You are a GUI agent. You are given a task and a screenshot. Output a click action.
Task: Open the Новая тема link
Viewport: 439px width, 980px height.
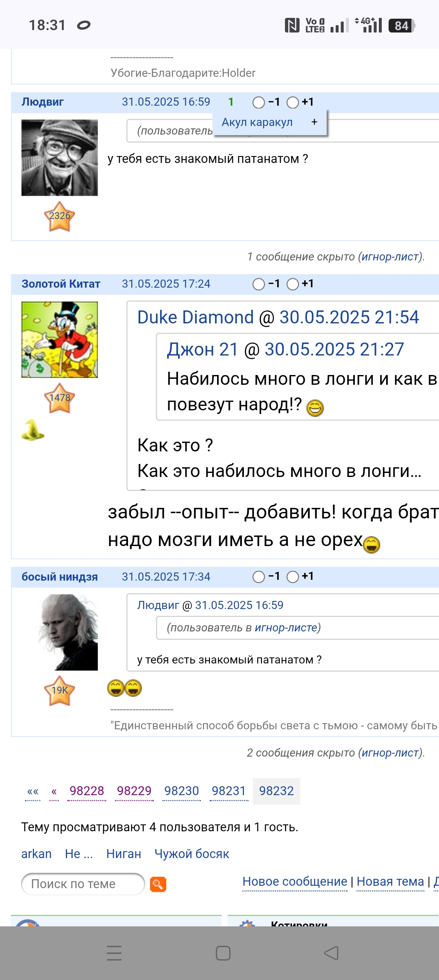pyautogui.click(x=390, y=882)
